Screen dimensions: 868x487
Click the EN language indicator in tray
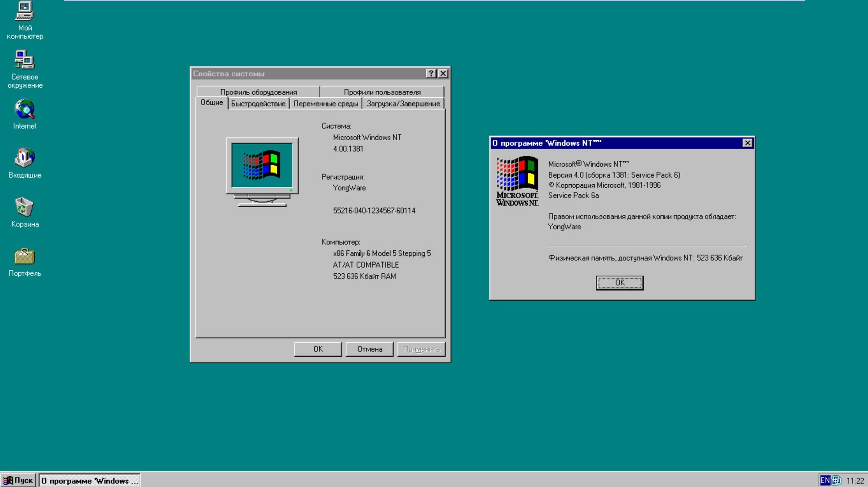pyautogui.click(x=825, y=480)
